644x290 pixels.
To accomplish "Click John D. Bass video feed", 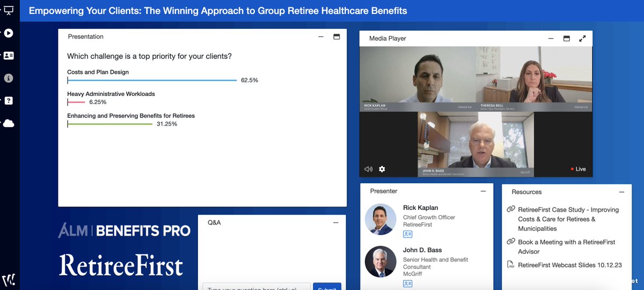I will pos(475,144).
